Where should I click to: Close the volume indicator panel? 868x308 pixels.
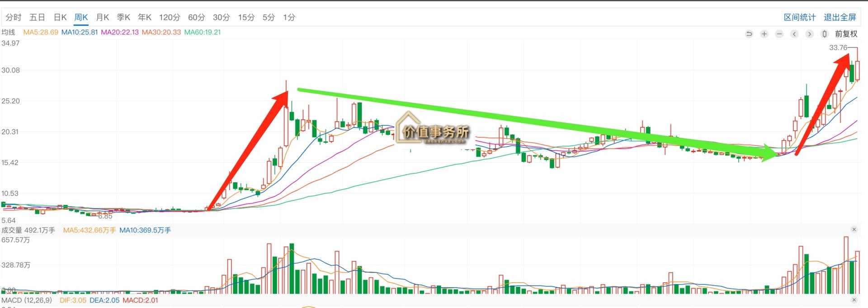click(x=854, y=230)
